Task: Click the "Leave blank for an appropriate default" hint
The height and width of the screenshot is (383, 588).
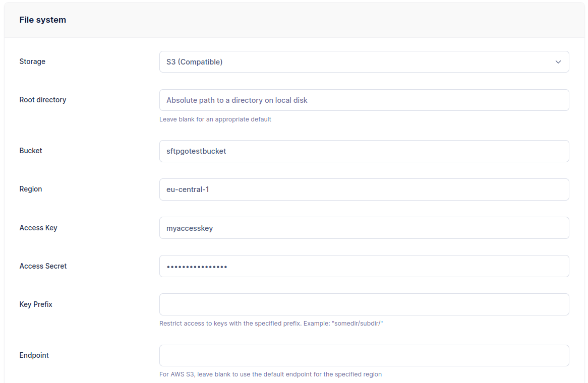Action: [215, 119]
